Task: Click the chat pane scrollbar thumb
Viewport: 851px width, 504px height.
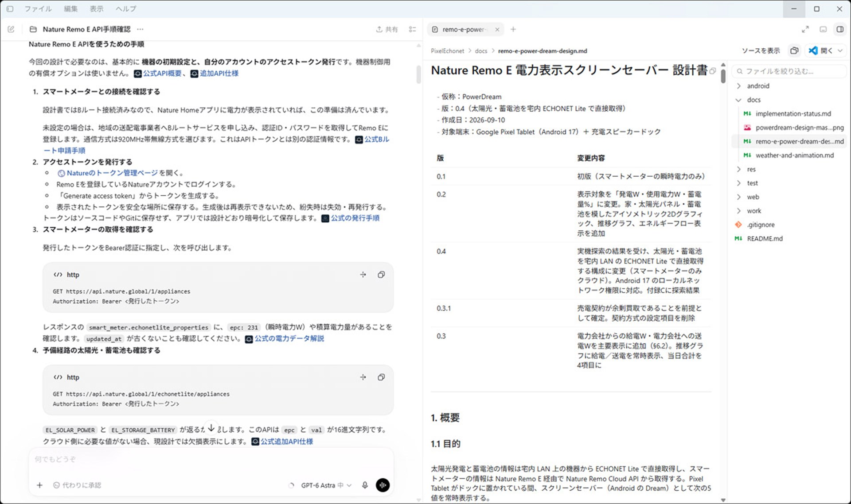Action: coord(418,74)
